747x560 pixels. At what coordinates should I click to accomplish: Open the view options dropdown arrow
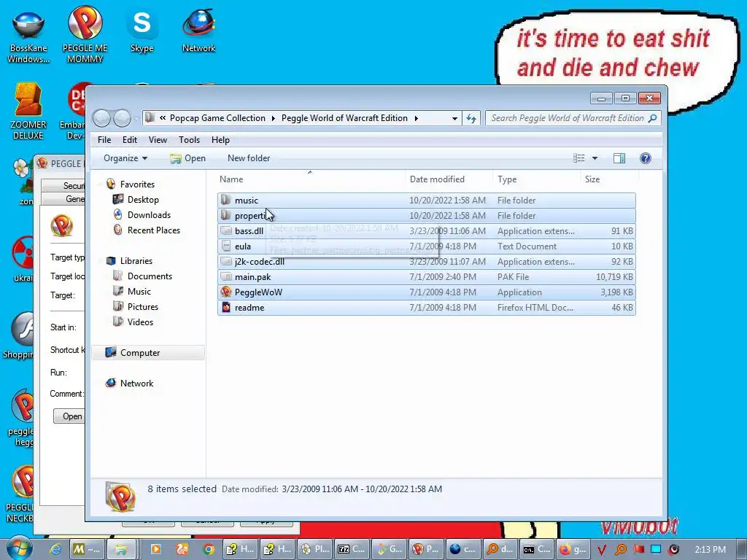click(595, 158)
